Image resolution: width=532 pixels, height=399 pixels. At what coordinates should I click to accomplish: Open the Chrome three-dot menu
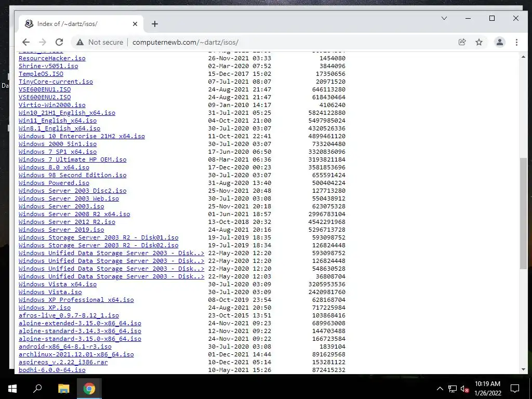516,42
